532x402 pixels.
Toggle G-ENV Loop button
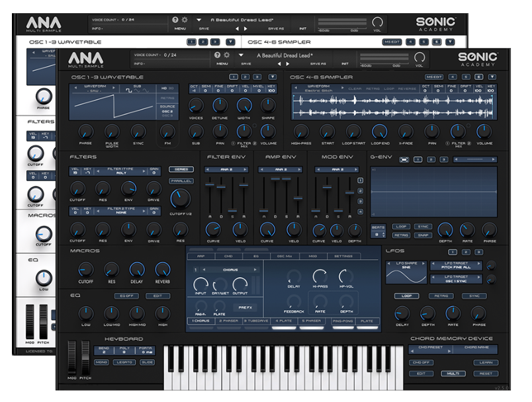point(401,226)
